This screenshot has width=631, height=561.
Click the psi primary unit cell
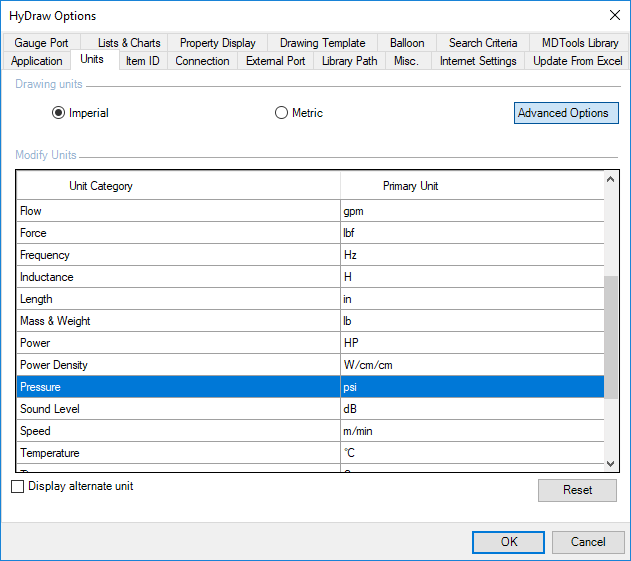click(472, 387)
